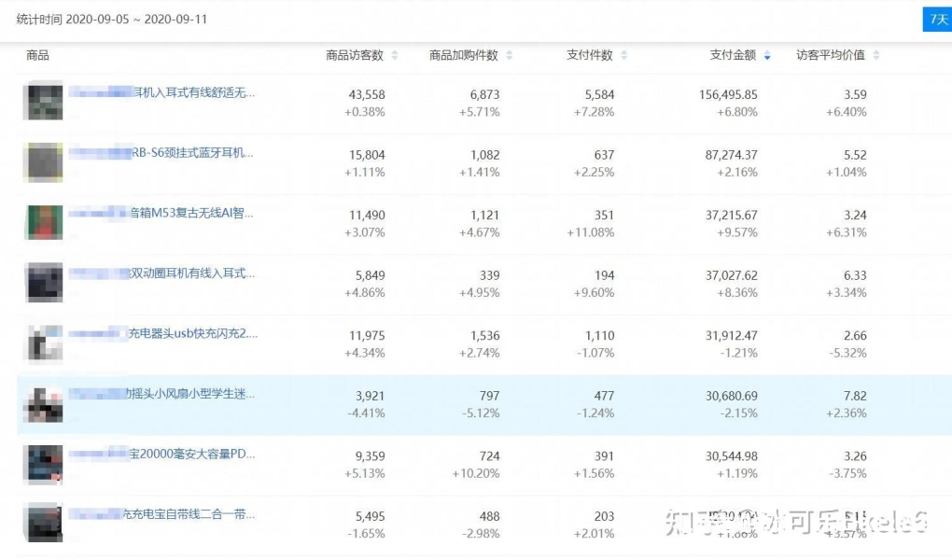Click the 商品加购件数 sort arrows

pos(510,56)
